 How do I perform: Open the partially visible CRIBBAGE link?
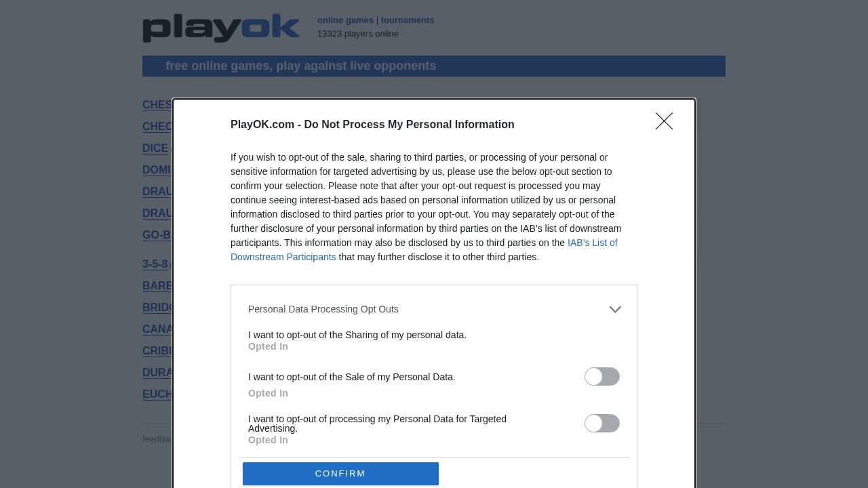point(157,351)
